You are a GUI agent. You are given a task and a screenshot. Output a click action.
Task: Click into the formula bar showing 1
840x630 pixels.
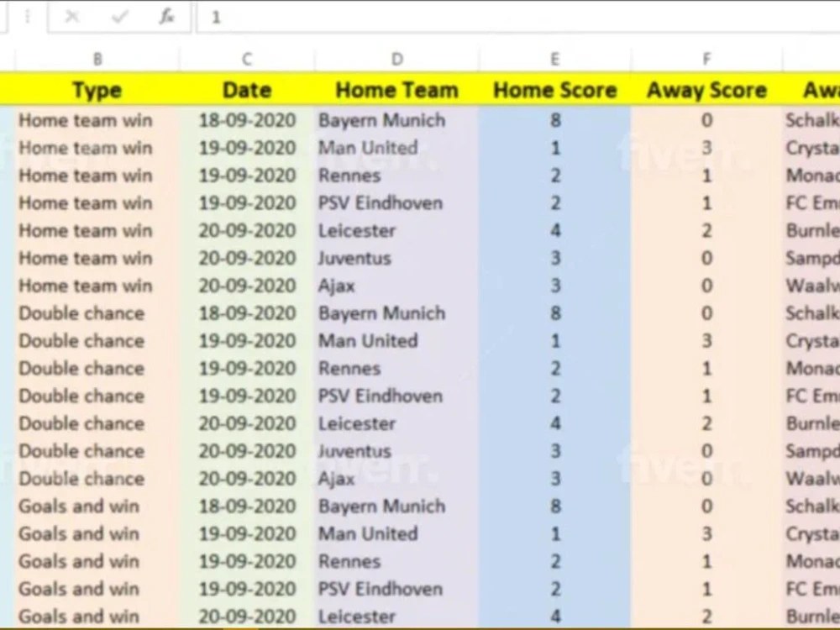pos(518,18)
